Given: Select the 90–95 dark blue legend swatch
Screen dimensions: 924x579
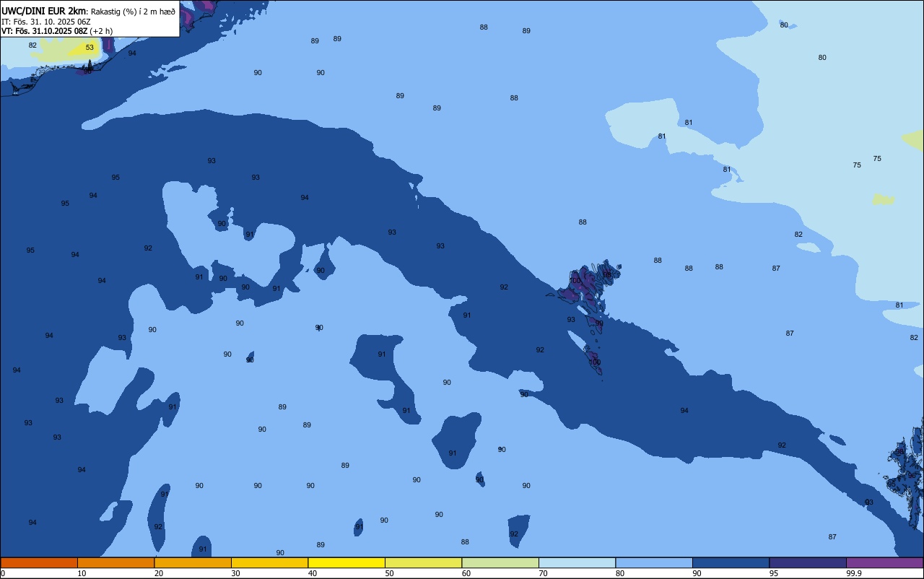Looking at the screenshot, I should tap(731, 562).
